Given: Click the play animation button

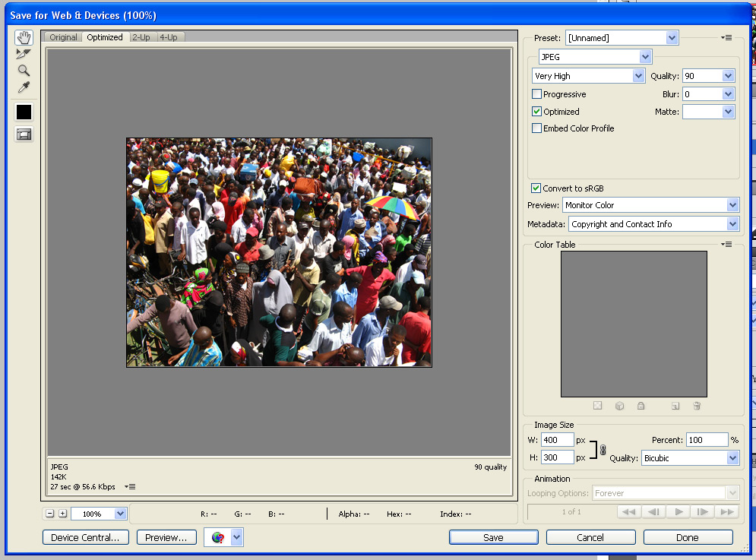Looking at the screenshot, I should (679, 512).
